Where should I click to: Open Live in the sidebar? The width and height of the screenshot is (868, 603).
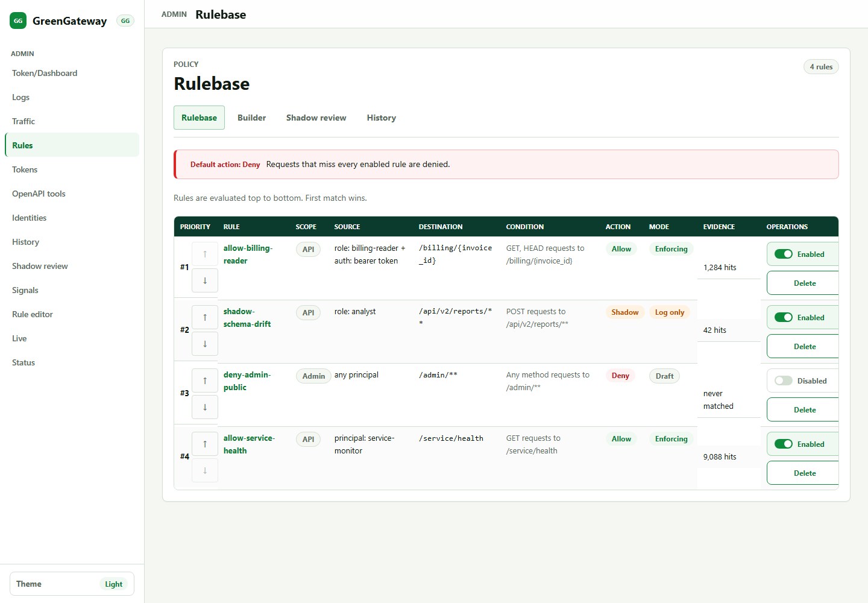(x=72, y=338)
